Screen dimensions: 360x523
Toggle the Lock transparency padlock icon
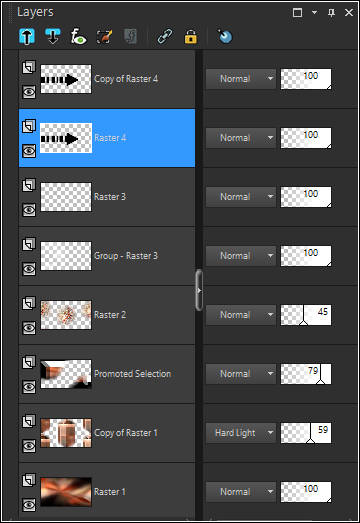coord(191,36)
